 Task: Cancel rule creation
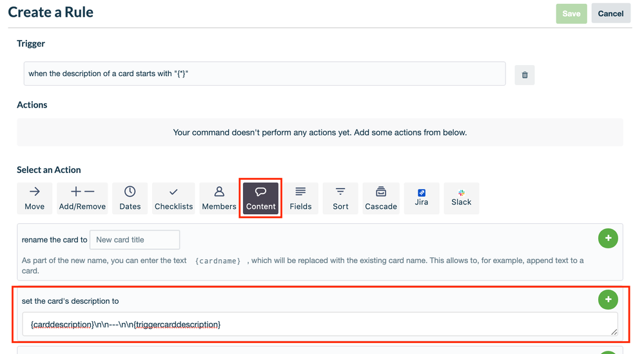click(610, 14)
